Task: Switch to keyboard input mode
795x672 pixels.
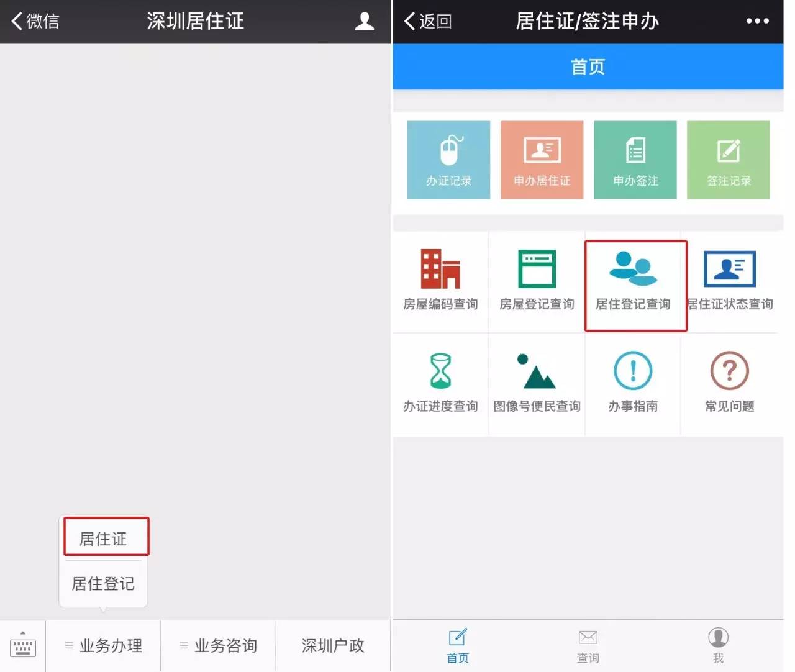Action: pyautogui.click(x=23, y=646)
